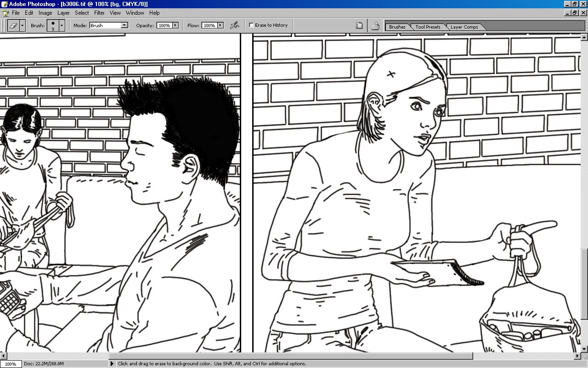Click the horizontal scrollbar thumb
The height and width of the screenshot is (368, 588).
coord(290,356)
